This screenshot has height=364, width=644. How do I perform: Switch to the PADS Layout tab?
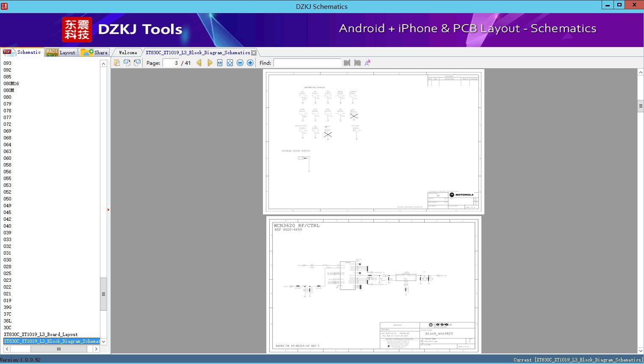point(61,53)
